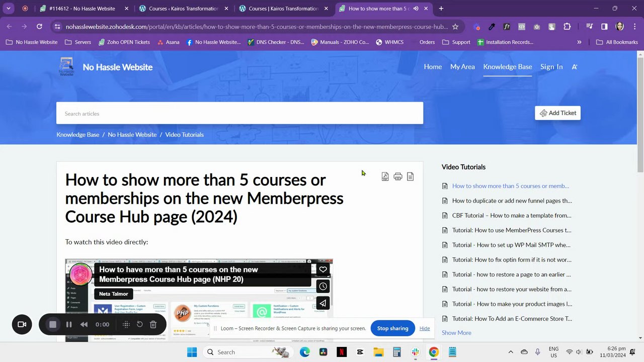The width and height of the screenshot is (644, 362).
Task: Close the active How to show tab
Action: click(x=426, y=9)
